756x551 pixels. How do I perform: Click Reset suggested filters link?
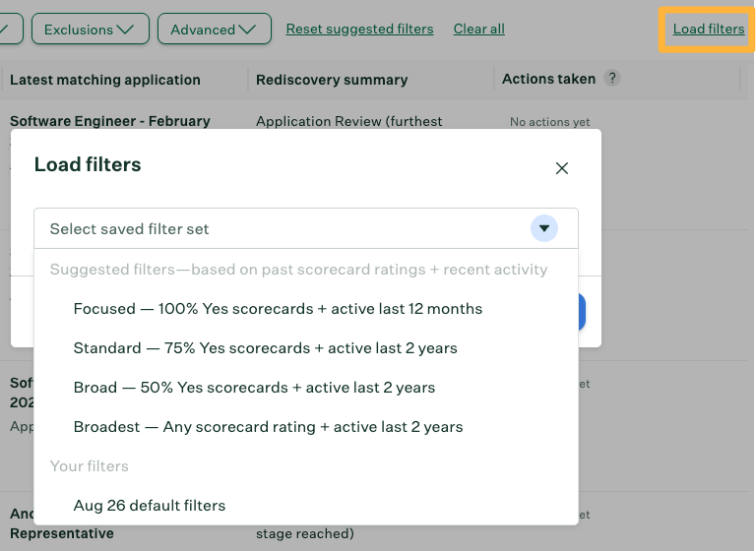point(359,29)
